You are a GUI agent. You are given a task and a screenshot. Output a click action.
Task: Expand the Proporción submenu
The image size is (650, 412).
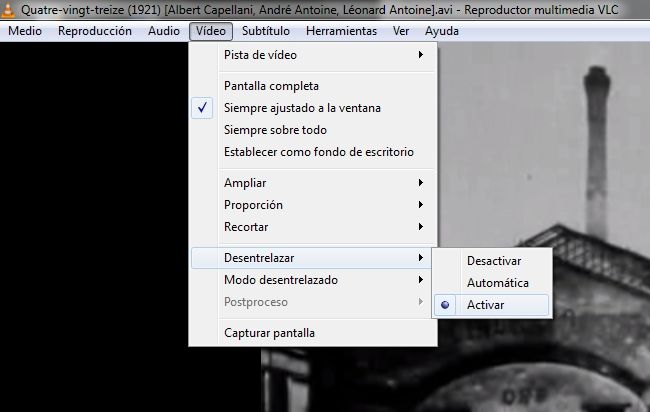point(313,205)
